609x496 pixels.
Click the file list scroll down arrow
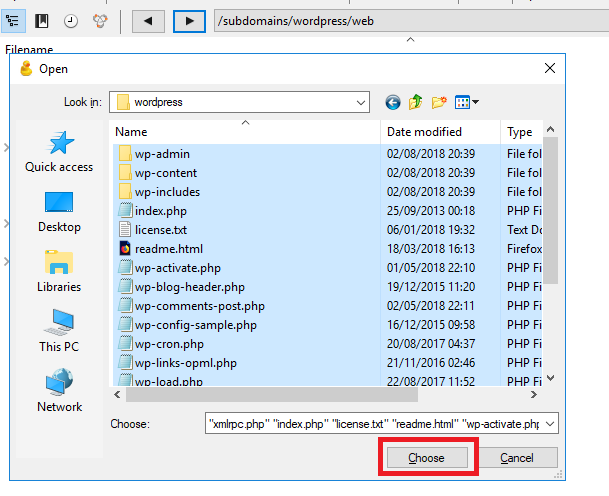pos(550,378)
